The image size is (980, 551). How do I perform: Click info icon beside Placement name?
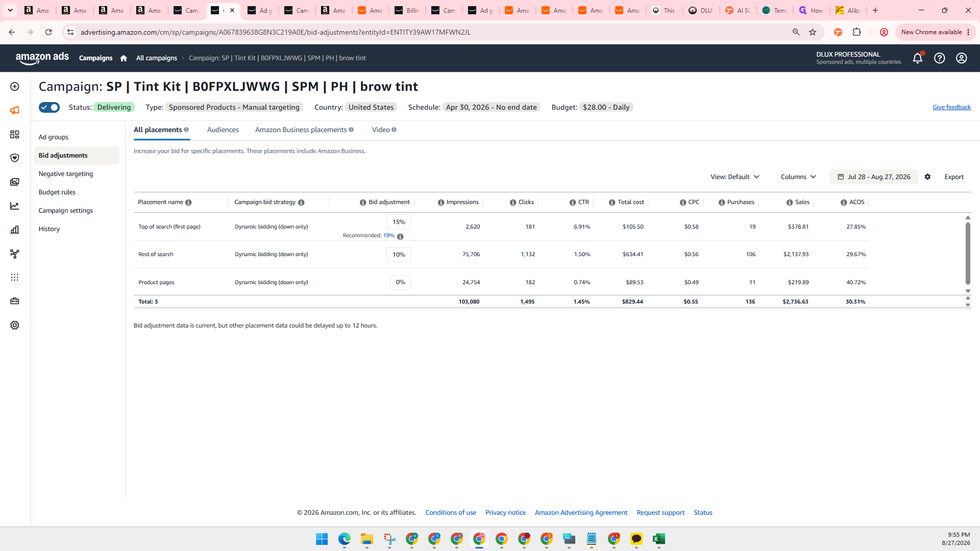(188, 203)
